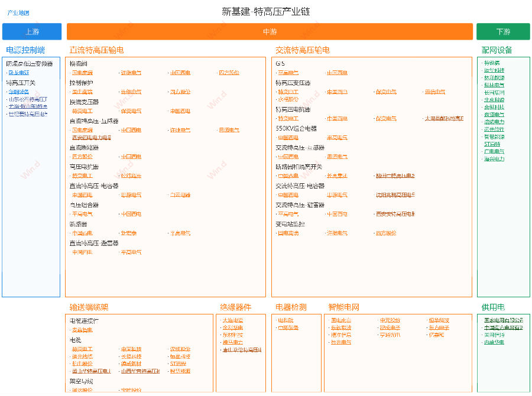Viewport: 532px width, 396px height.
Task: Open 白云电器 under 直流特高压-电容器
Action: 180,195
